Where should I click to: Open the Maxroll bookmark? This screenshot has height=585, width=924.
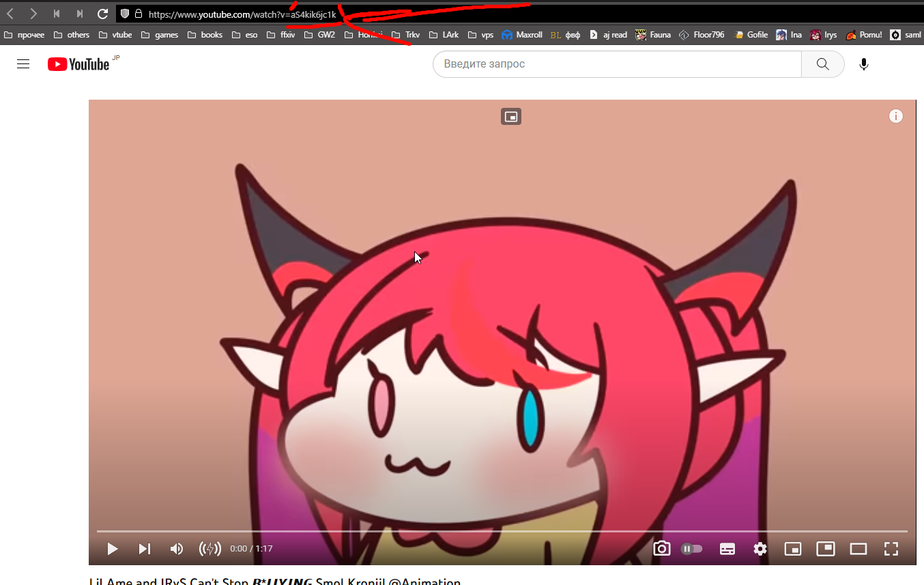point(522,35)
